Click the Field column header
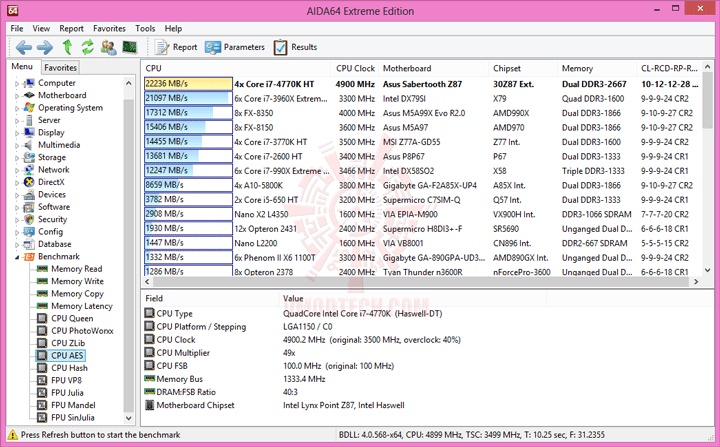 pyautogui.click(x=210, y=299)
